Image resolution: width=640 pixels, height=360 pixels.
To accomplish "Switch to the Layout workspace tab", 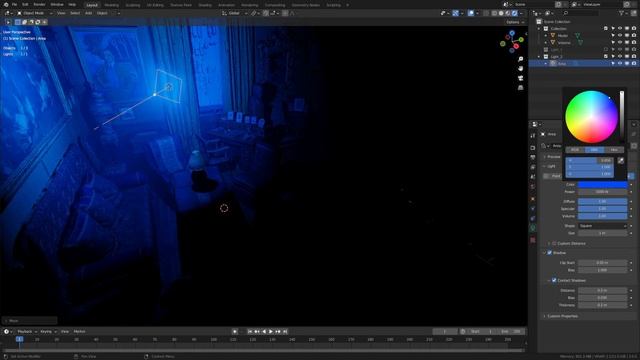I will 92,5.
